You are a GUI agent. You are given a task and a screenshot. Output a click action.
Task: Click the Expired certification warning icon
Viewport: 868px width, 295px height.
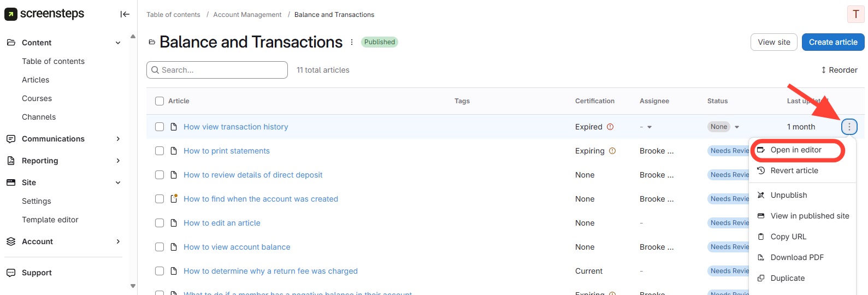pyautogui.click(x=610, y=127)
